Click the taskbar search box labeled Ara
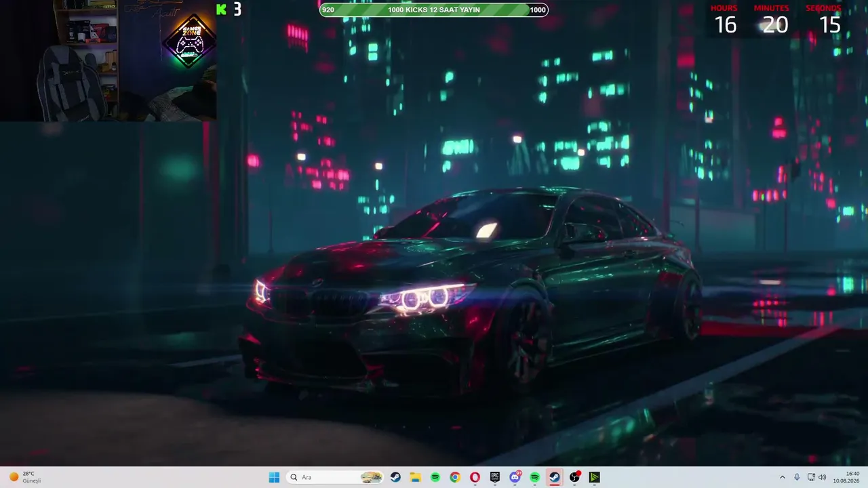The image size is (868, 488). pos(336,477)
